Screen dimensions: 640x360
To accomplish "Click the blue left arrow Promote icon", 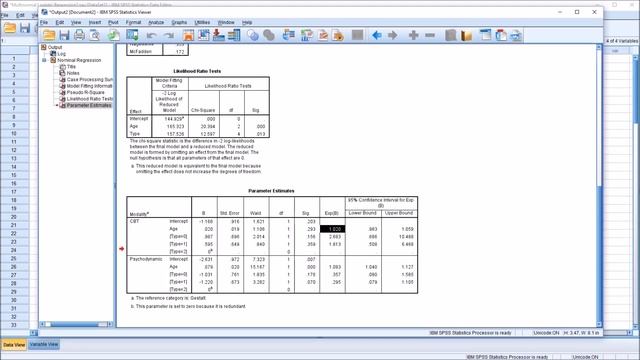I will pyautogui.click(x=377, y=36).
